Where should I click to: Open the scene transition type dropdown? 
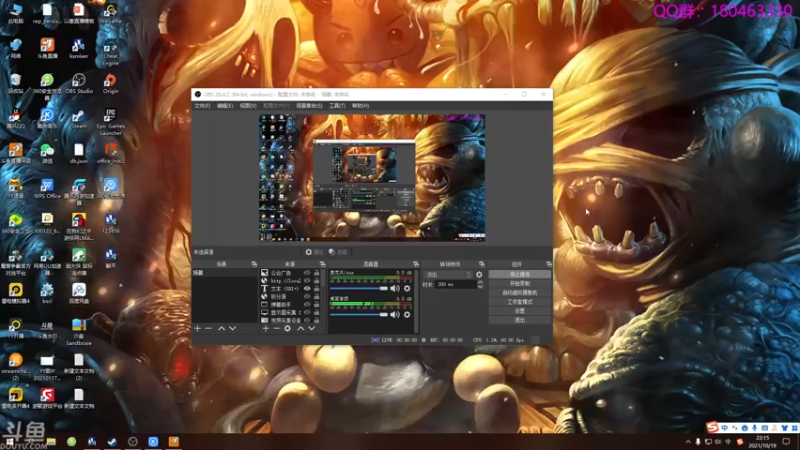pos(448,274)
